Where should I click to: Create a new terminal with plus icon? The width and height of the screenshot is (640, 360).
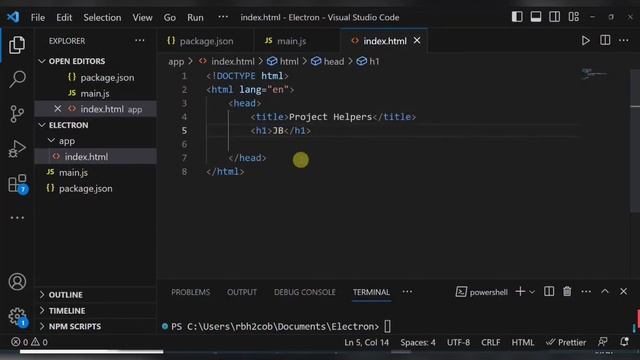coord(520,291)
